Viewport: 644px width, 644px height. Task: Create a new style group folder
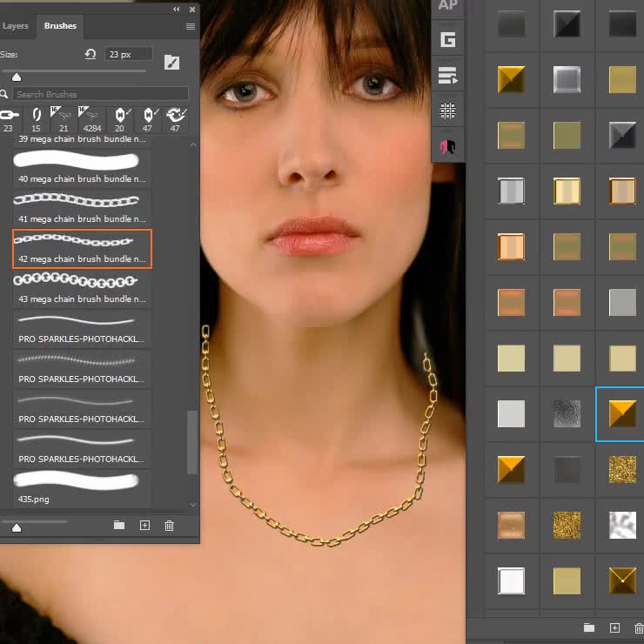[589, 627]
